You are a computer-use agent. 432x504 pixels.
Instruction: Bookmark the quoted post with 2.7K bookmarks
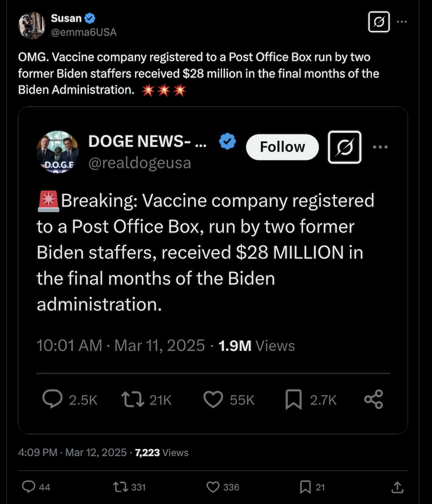pyautogui.click(x=293, y=399)
